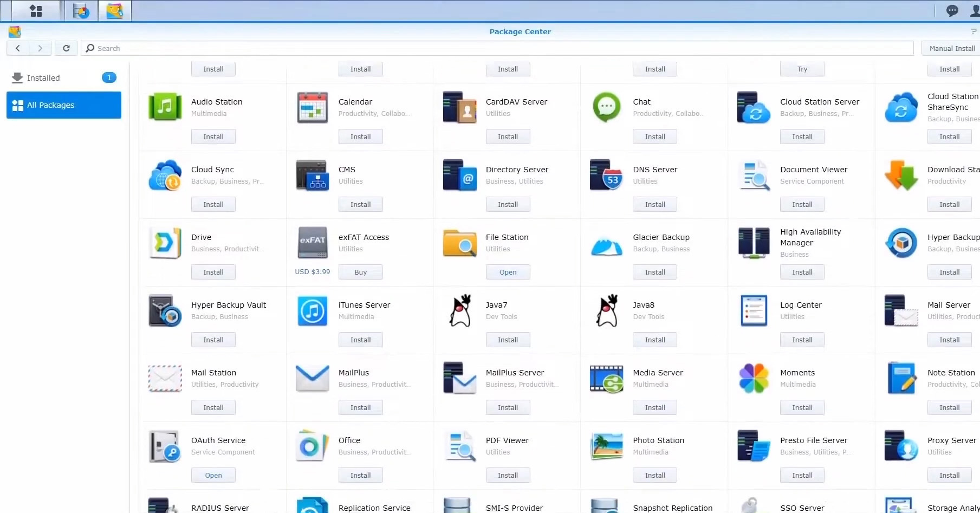This screenshot has height=513, width=980.
Task: Install the DNS Server package
Action: click(655, 205)
